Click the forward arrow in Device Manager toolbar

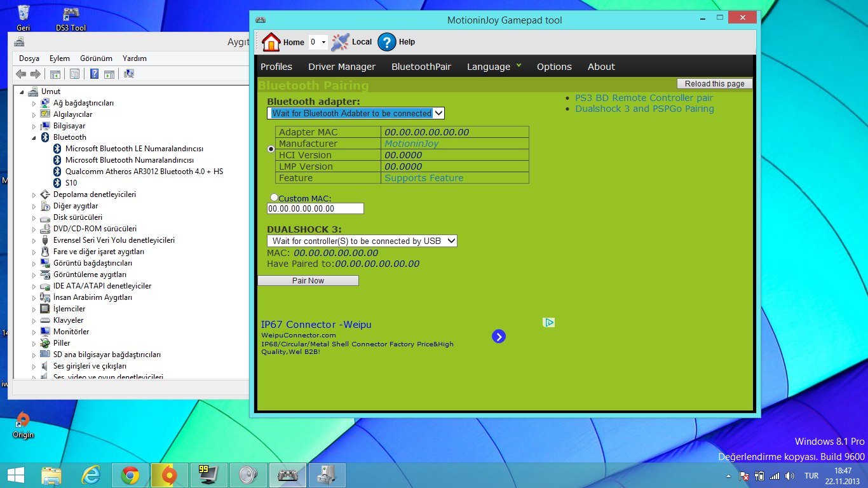coord(35,74)
